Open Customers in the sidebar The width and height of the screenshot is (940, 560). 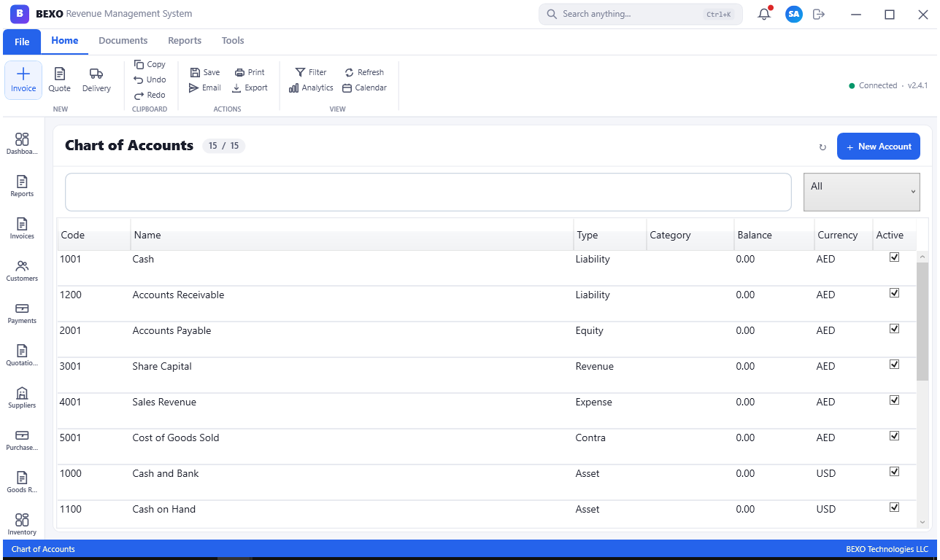coord(22,271)
